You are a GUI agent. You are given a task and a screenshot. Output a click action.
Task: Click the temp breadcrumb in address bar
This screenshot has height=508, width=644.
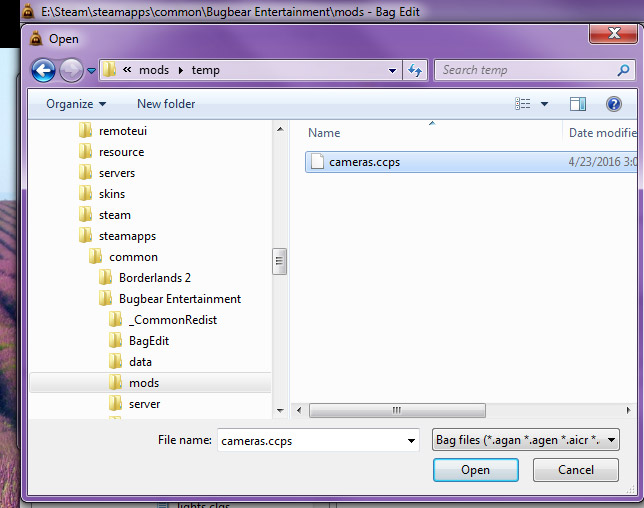click(205, 70)
